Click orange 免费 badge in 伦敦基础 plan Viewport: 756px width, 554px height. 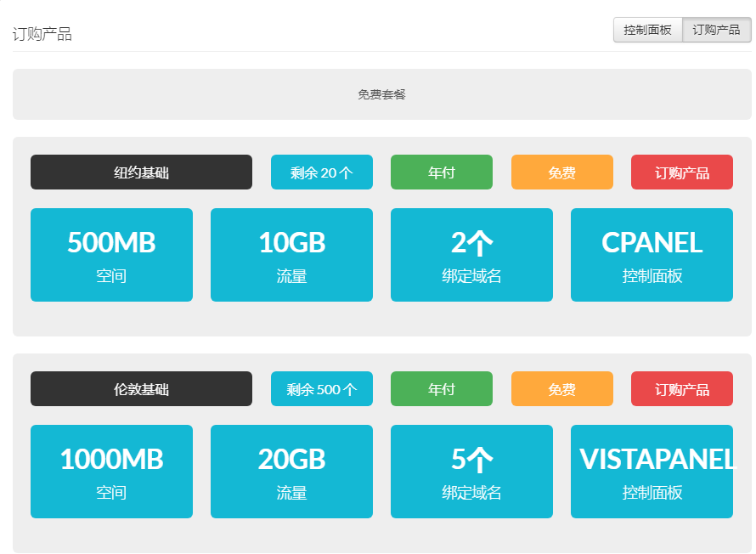(562, 388)
